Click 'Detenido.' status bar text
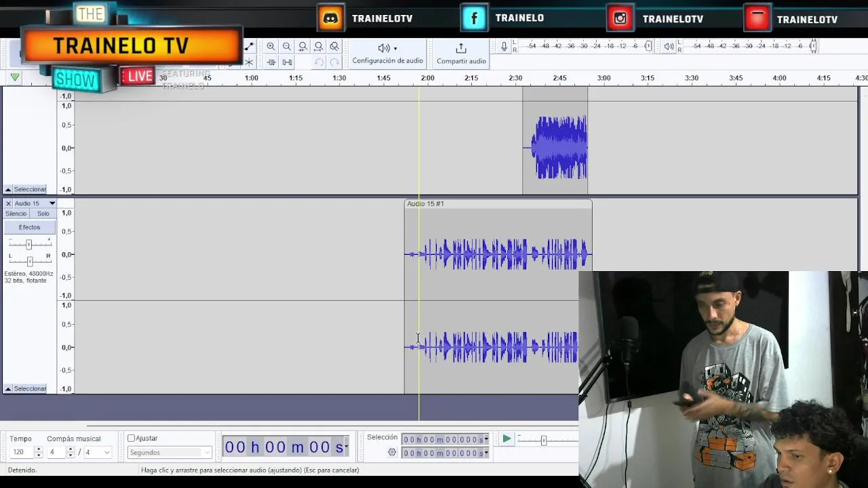 pos(22,470)
